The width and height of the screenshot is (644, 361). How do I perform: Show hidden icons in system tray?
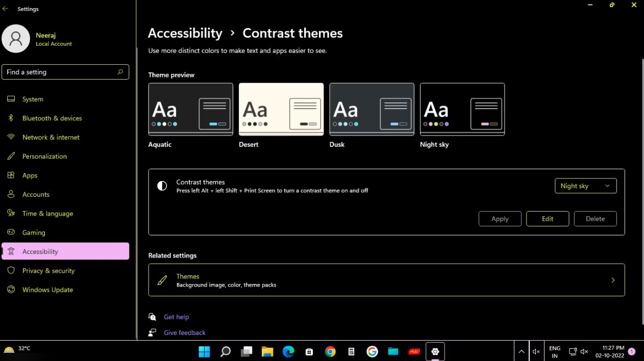pyautogui.click(x=521, y=351)
